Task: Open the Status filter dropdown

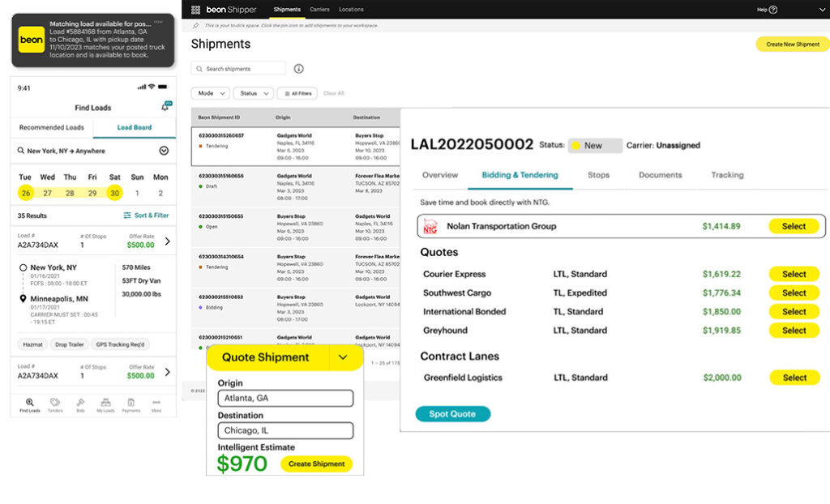Action: pos(254,93)
